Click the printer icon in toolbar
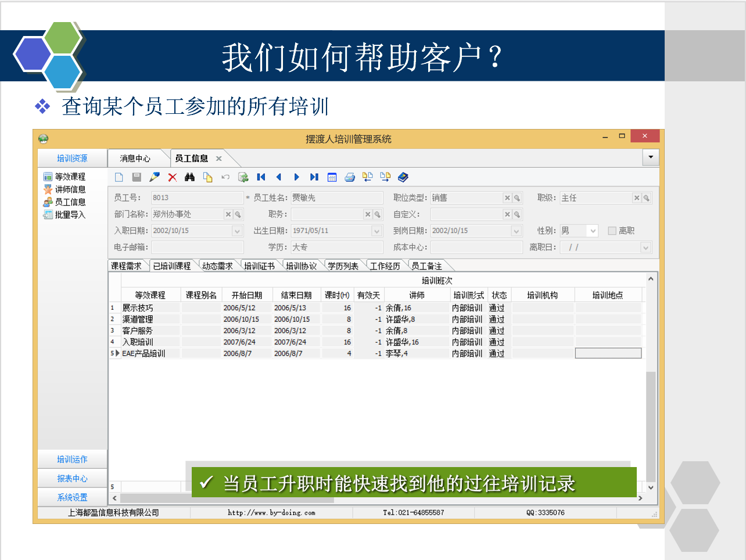The width and height of the screenshot is (746, 560). (350, 177)
